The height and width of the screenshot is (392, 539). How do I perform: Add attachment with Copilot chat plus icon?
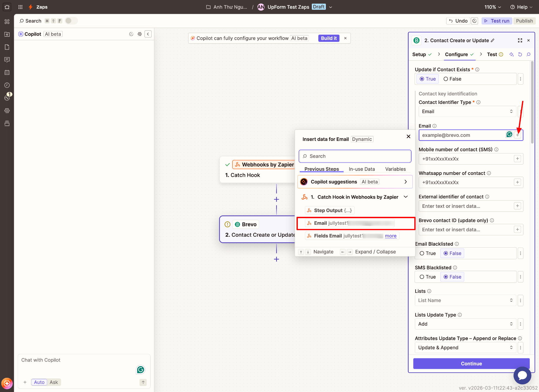[x=25, y=382]
